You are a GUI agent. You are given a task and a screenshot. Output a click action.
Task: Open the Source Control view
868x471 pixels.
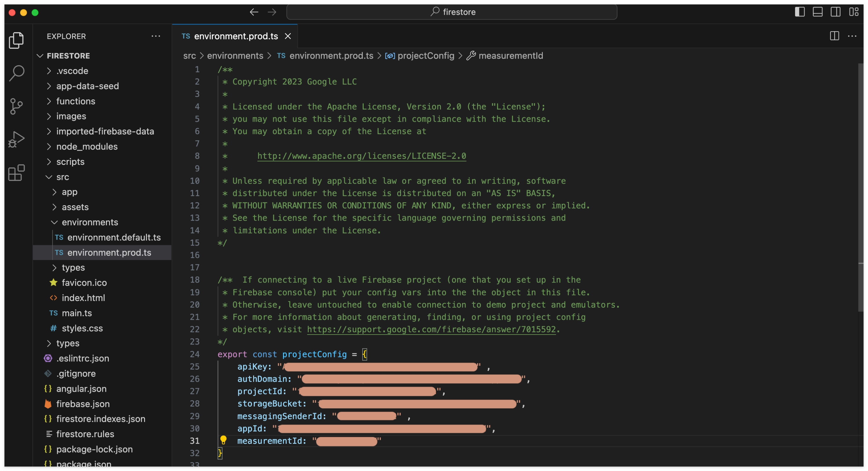coord(16,106)
